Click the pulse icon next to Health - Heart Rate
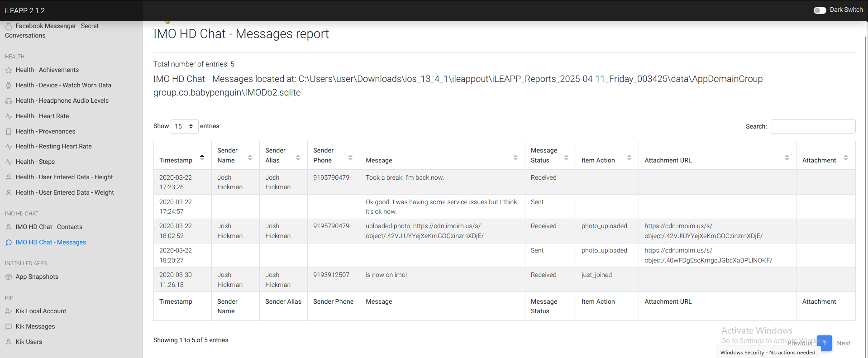 click(9, 116)
